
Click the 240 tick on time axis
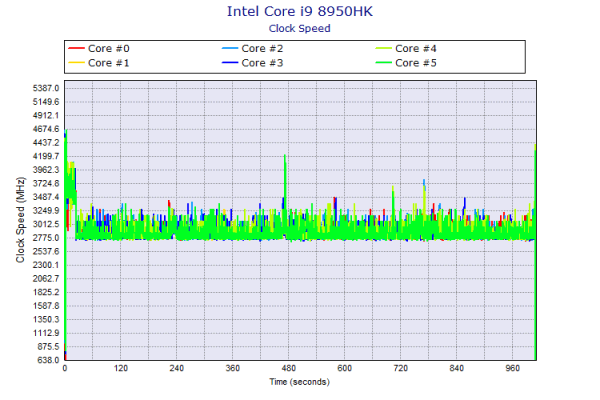(176, 368)
